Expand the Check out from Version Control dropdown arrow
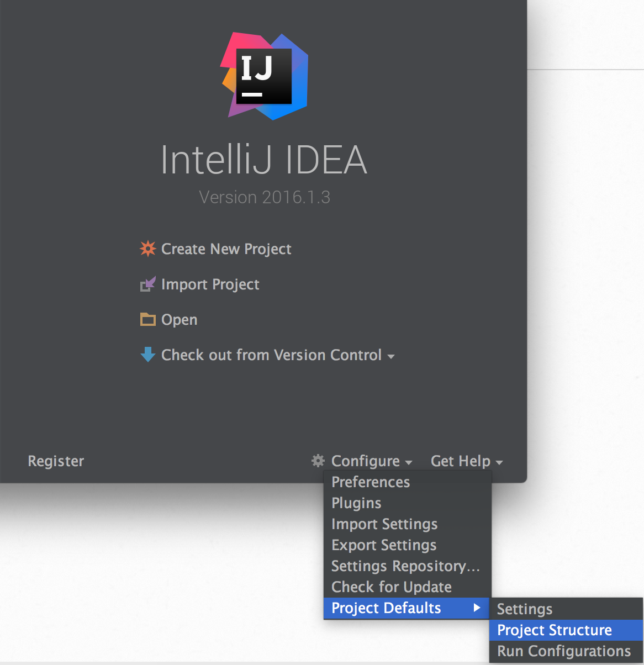 click(391, 357)
